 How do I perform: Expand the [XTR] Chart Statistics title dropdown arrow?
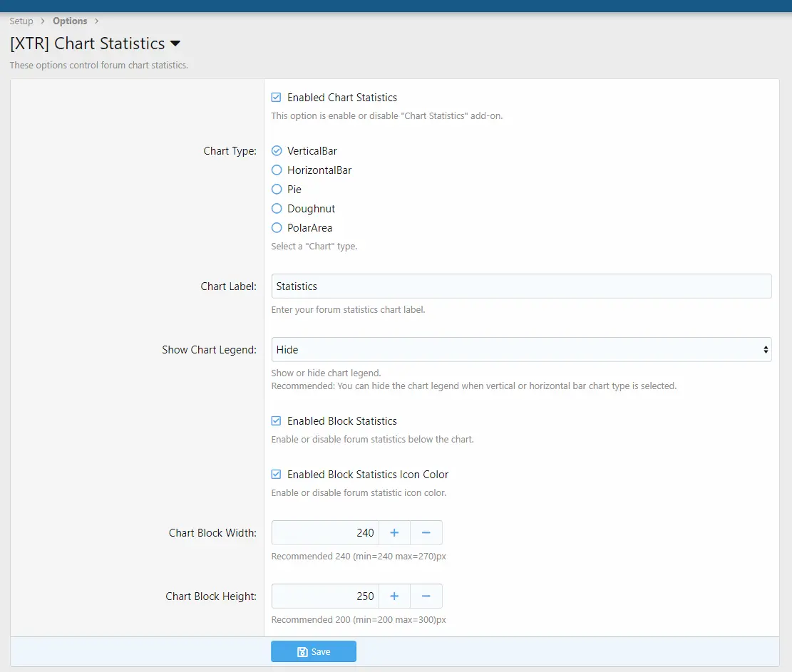[x=175, y=44]
